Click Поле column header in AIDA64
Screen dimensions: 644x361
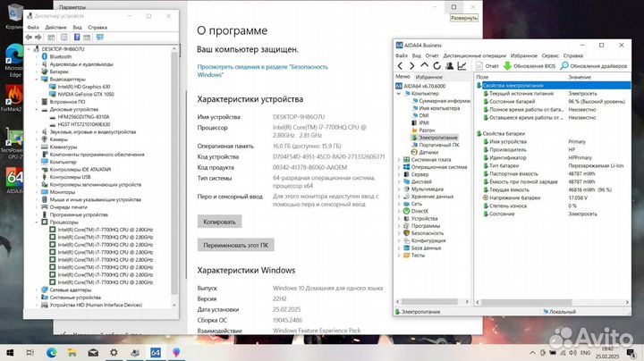pyautogui.click(x=482, y=77)
